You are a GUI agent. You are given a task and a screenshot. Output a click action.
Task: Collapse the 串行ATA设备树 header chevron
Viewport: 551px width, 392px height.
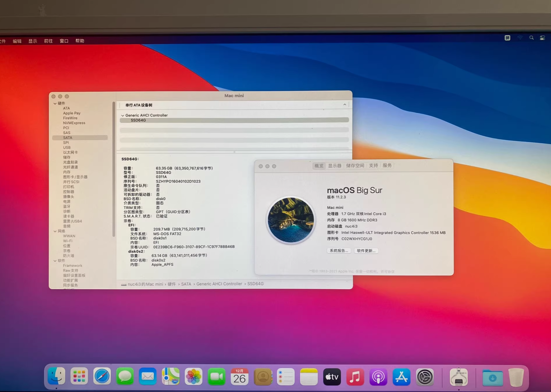click(x=345, y=105)
